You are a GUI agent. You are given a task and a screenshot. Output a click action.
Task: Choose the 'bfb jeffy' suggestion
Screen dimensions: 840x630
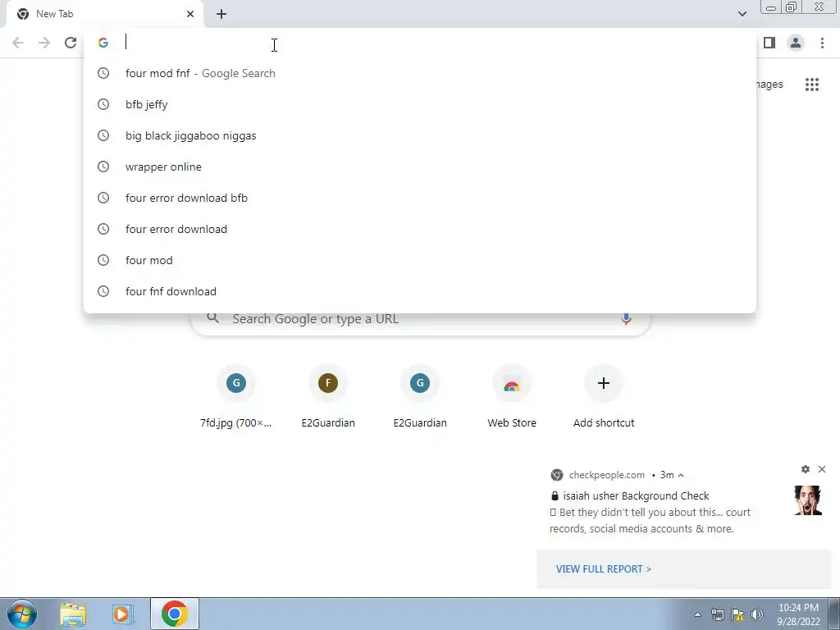(x=419, y=104)
